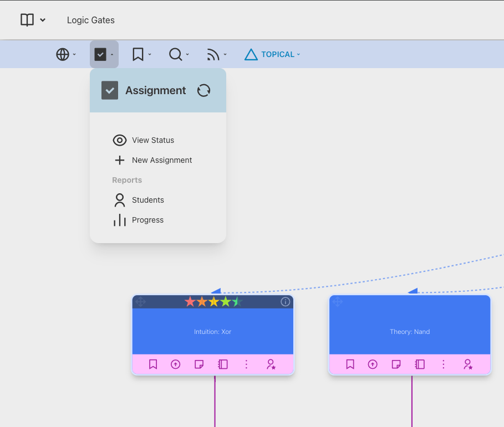504x427 pixels.
Task: Expand the globe dropdown in toolbar
Action: [66, 54]
